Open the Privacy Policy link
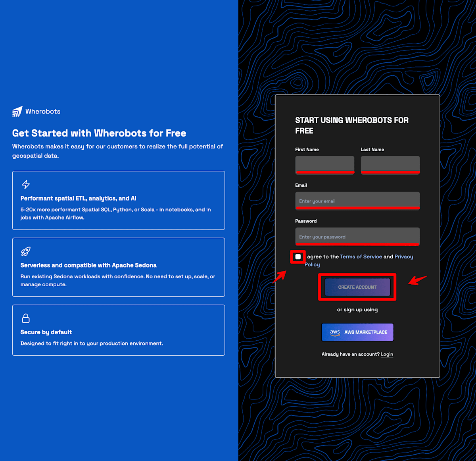This screenshot has width=476, height=461. [x=359, y=260]
